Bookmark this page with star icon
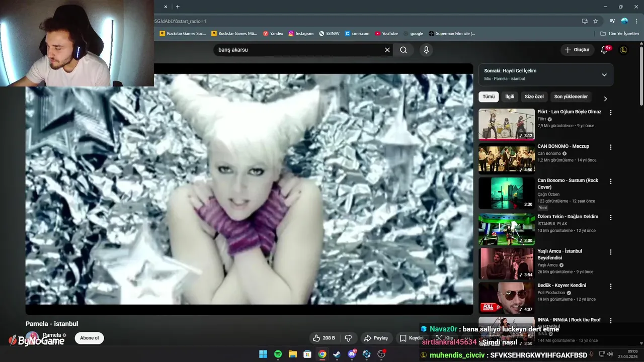 [596, 21]
